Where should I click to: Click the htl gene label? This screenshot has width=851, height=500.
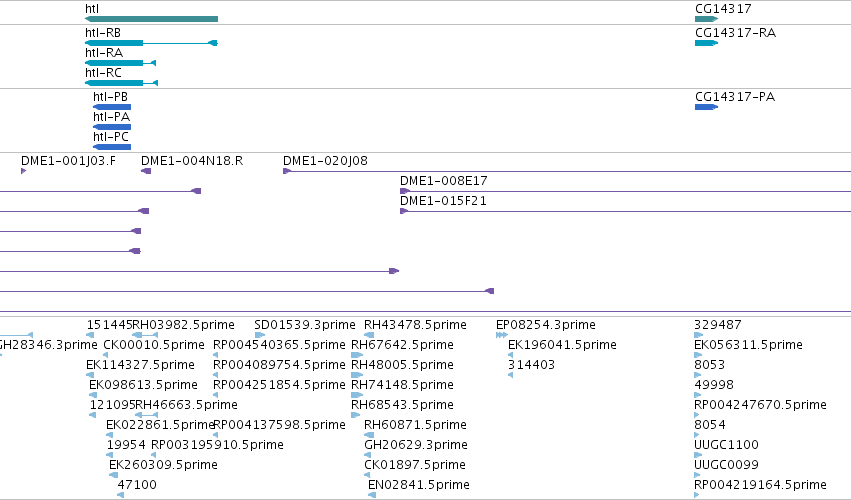92,9
